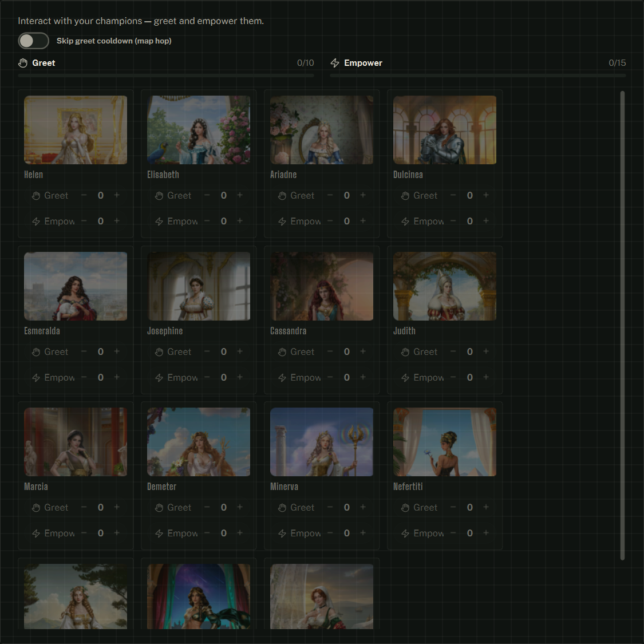This screenshot has width=644, height=644.
Task: Increase Josephine's Greet count
Action: (240, 351)
